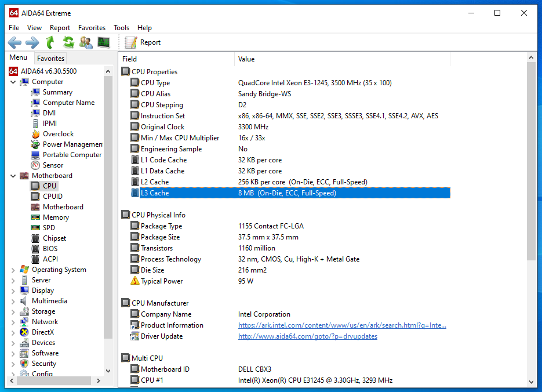Image resolution: width=542 pixels, height=392 pixels.
Task: Open the users manage icon in toolbar
Action: pos(86,42)
